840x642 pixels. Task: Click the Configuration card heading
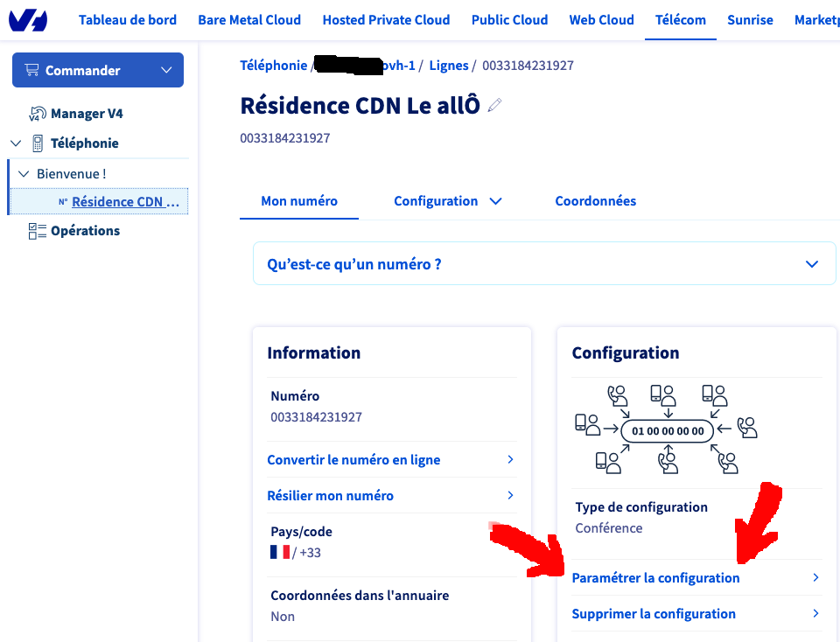[626, 352]
